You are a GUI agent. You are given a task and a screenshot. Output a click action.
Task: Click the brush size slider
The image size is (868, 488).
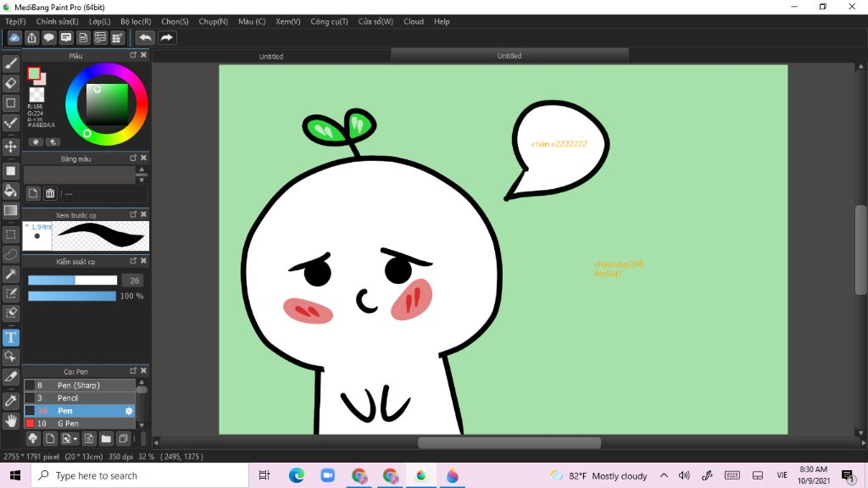pyautogui.click(x=73, y=280)
